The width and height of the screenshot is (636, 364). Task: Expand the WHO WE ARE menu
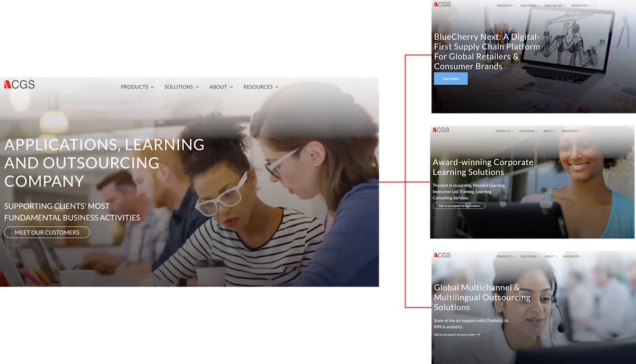[x=555, y=6]
